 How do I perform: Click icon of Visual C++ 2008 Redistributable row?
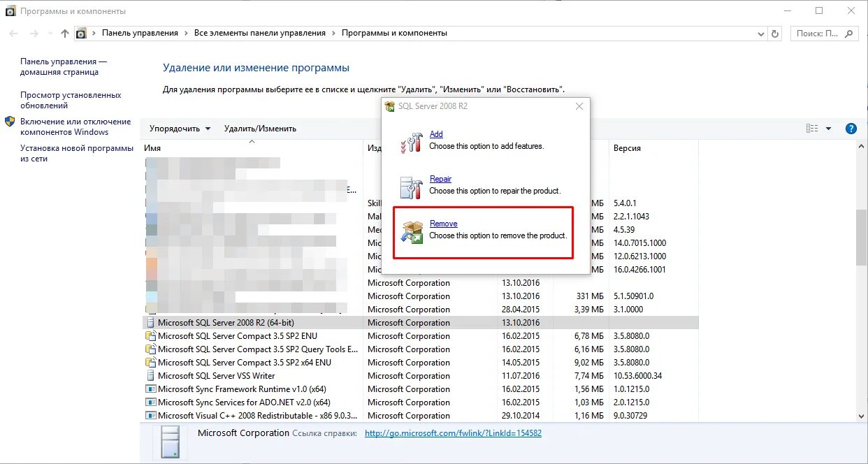pos(150,416)
